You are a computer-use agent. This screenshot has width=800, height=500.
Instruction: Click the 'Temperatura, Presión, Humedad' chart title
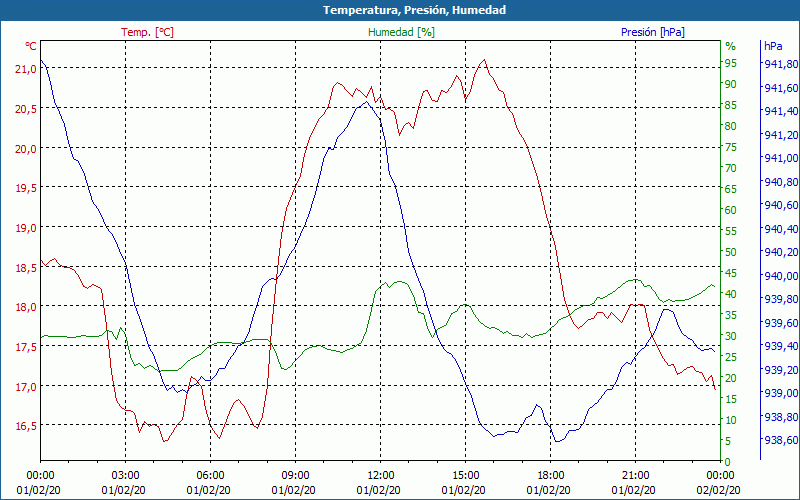pos(414,10)
